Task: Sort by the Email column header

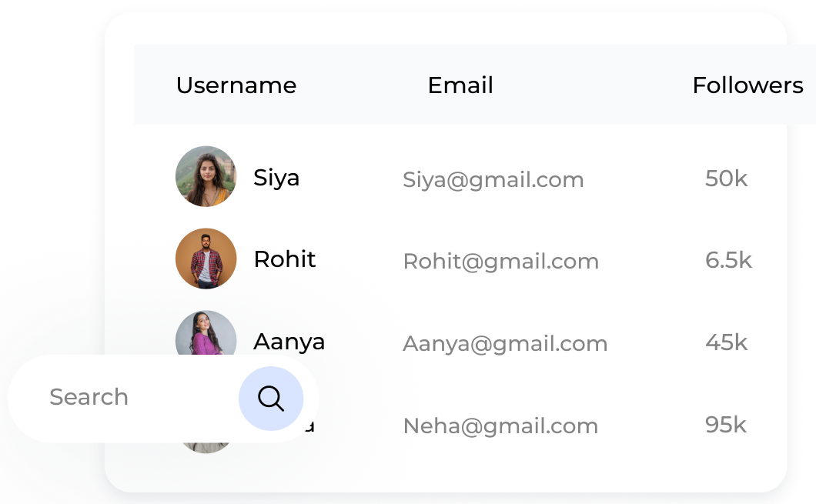Action: [460, 85]
